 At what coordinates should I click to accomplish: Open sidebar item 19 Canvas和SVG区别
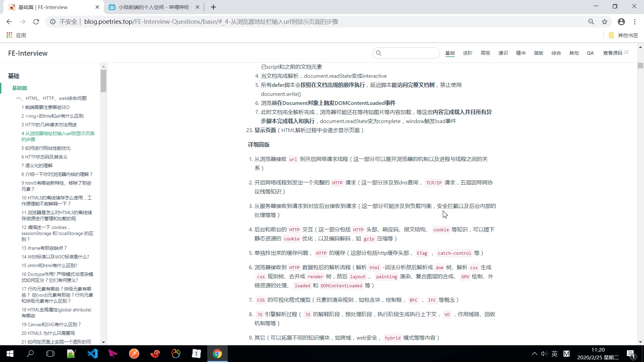coord(51,324)
